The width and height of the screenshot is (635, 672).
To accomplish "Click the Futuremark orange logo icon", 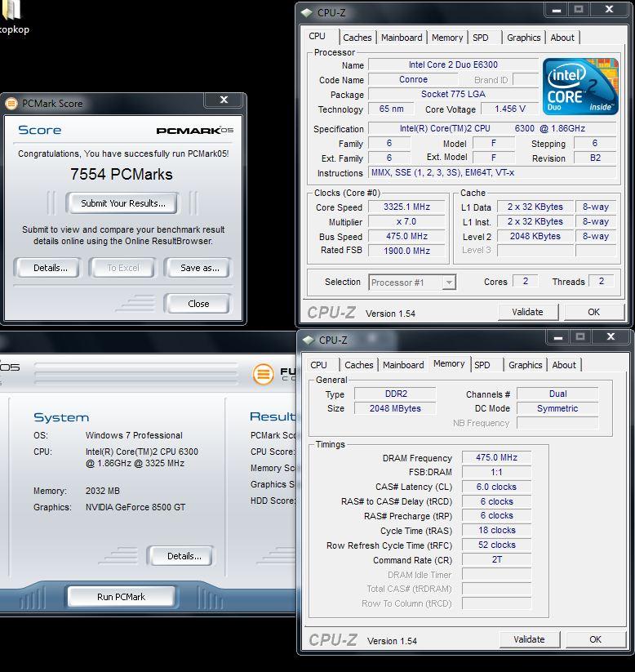I will click(263, 374).
